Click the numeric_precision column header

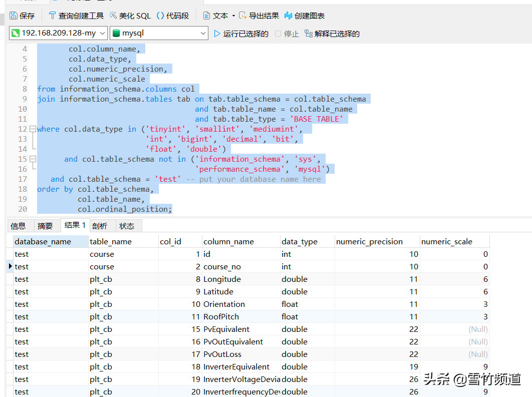[x=370, y=241]
